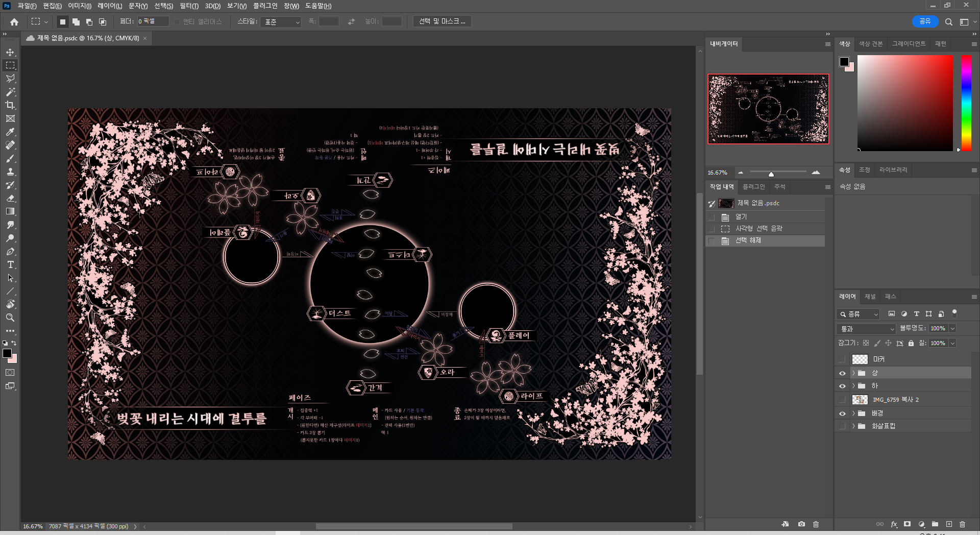980x535 pixels.
Task: Create new group in Layers panel
Action: 935,524
